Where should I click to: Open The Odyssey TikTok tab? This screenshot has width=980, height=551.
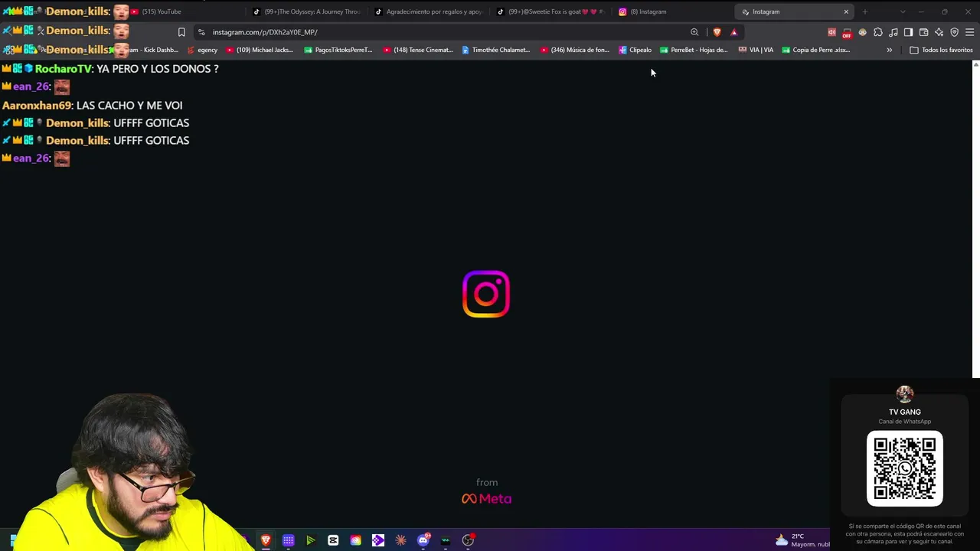pyautogui.click(x=306, y=11)
